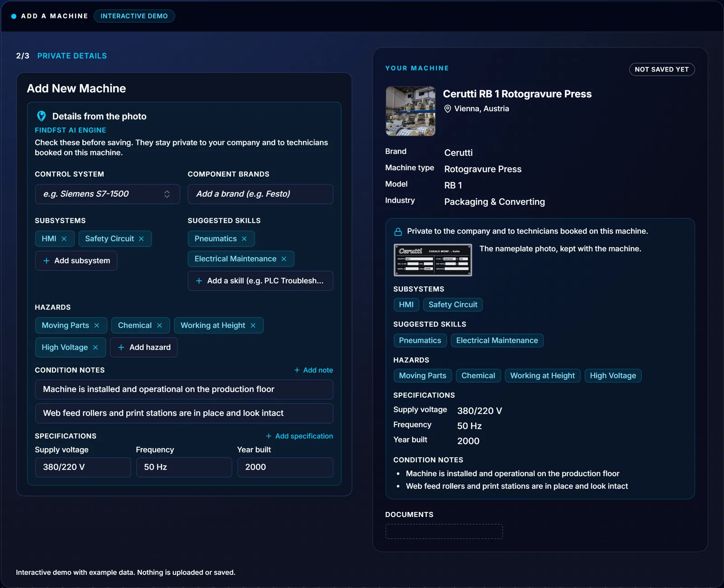Viewport: 724px width, 588px height.
Task: Open the Cerutti machine photo thumbnail
Action: pyautogui.click(x=410, y=111)
